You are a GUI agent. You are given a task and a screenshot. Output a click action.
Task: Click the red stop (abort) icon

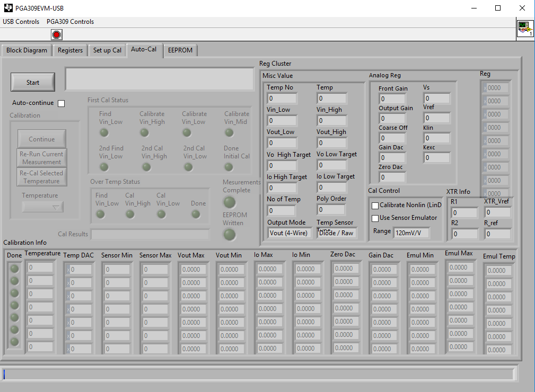click(57, 34)
